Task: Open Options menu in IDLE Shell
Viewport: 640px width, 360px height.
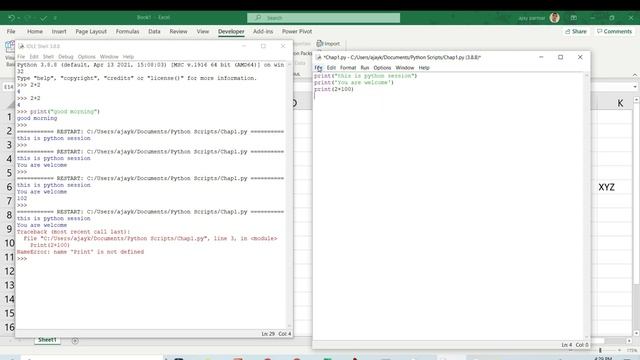Action: 87,57
